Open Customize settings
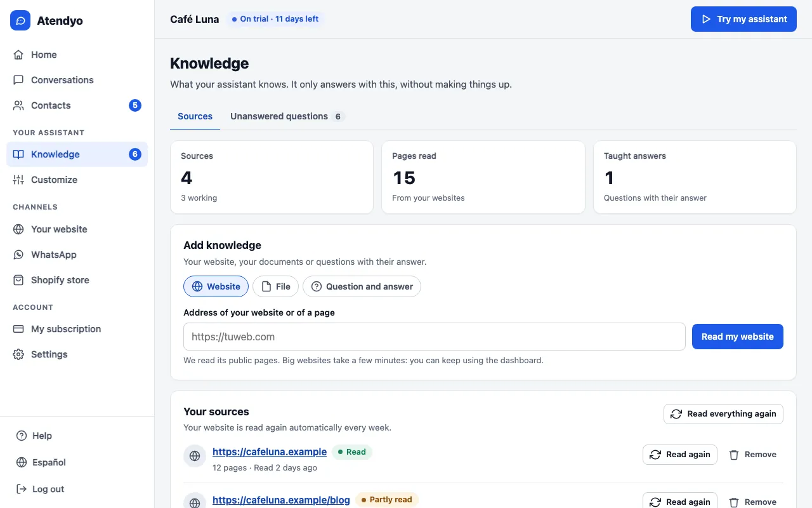This screenshot has width=812, height=508. click(77, 180)
